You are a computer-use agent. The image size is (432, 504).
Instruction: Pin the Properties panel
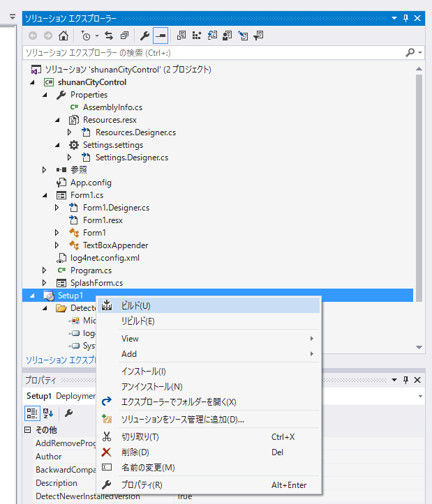406,380
